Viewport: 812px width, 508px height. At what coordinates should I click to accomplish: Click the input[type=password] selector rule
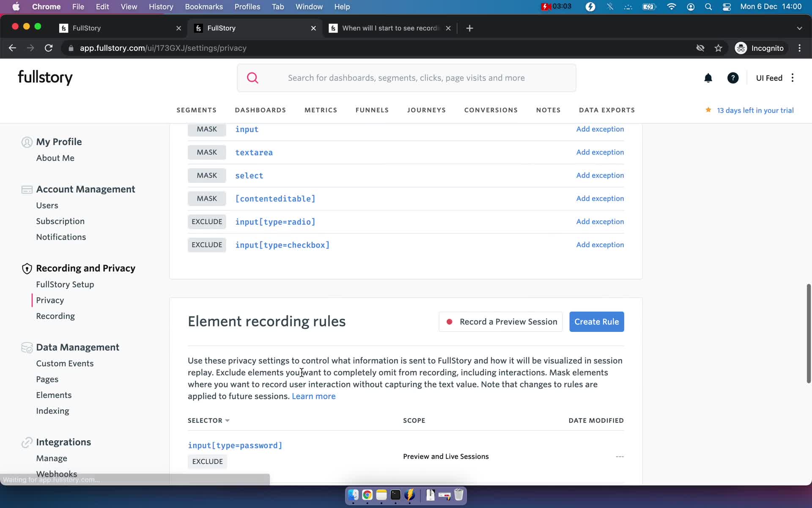click(235, 445)
